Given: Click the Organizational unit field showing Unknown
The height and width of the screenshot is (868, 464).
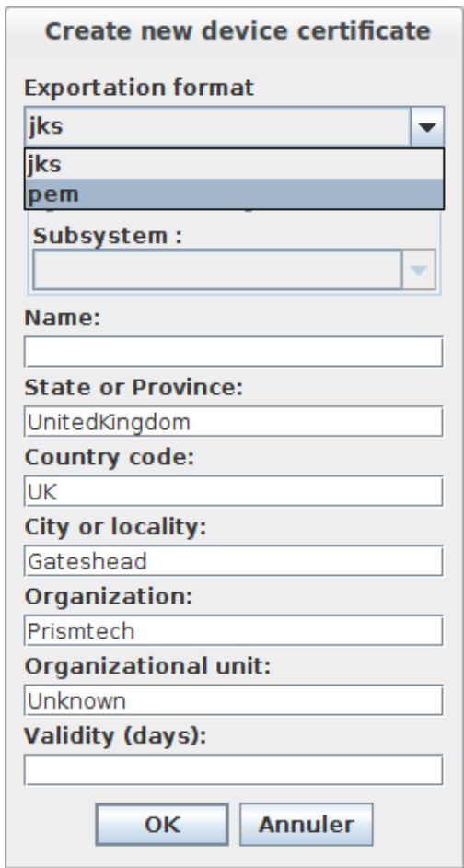Looking at the screenshot, I should click(x=234, y=700).
